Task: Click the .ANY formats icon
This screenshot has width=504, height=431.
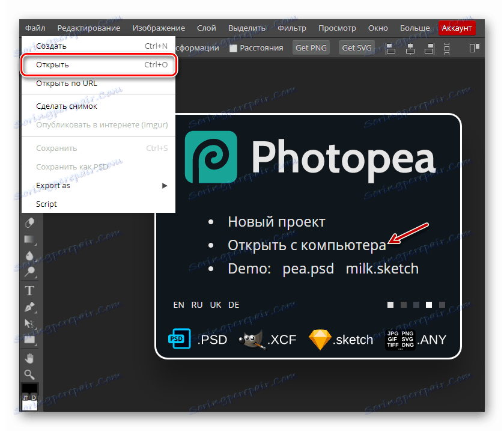Action: [400, 340]
